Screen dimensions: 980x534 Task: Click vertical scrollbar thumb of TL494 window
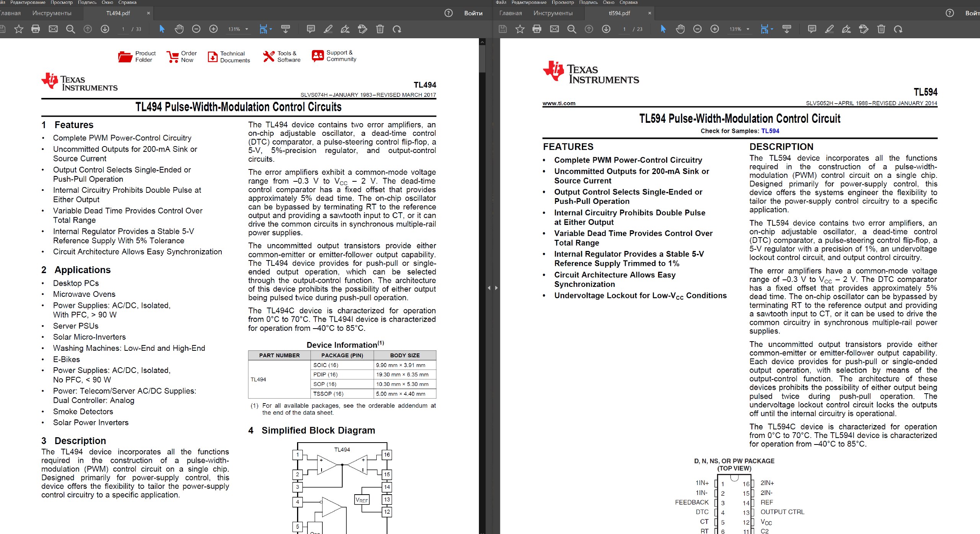[482, 58]
